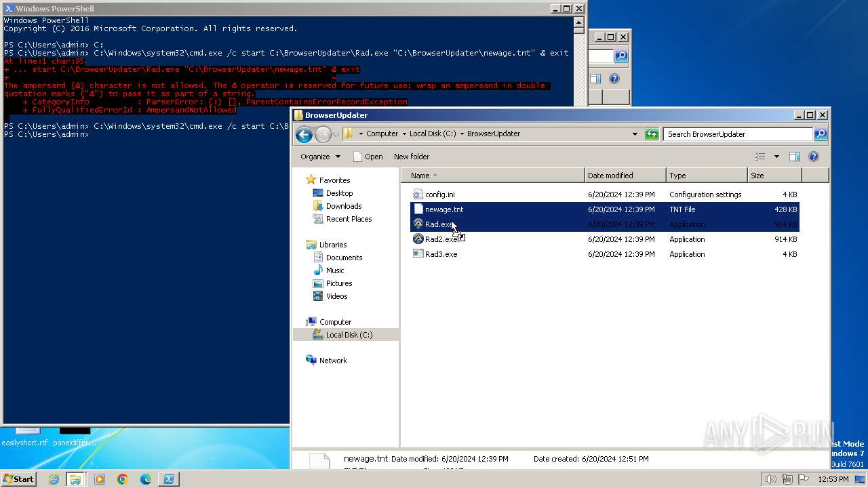Sort by Date modified column header
Image resolution: width=868 pixels, height=488 pixels.
click(625, 176)
